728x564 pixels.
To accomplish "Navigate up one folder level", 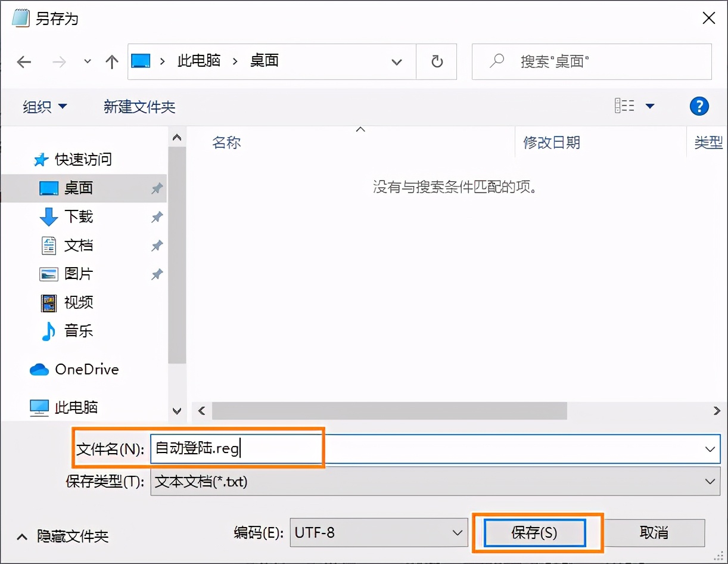I will coord(111,61).
